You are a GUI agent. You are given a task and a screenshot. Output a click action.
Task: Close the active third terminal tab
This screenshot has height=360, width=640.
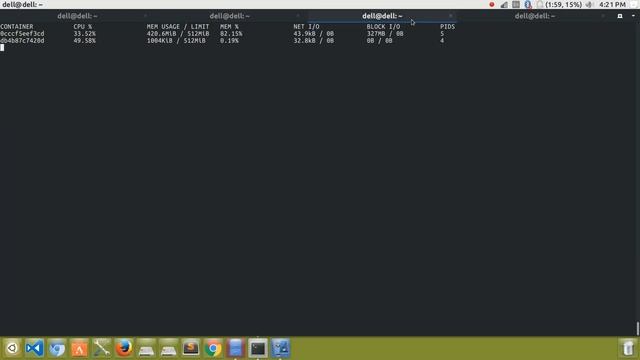click(451, 16)
